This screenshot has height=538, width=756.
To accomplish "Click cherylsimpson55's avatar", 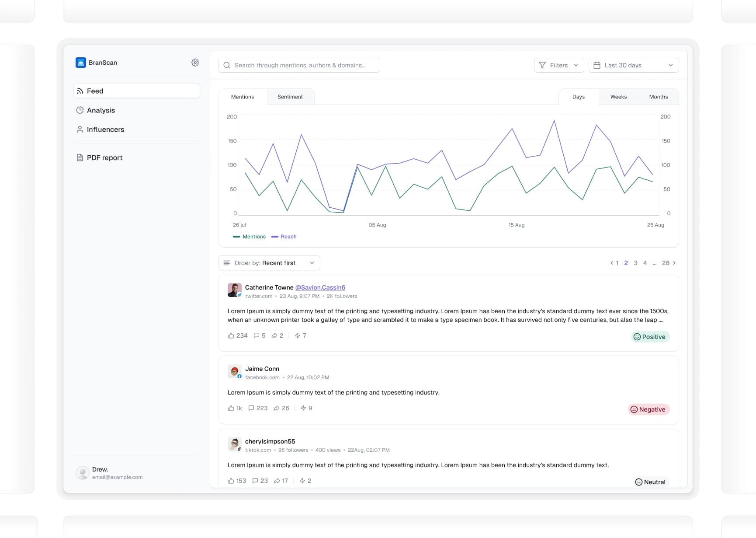I will click(x=235, y=444).
